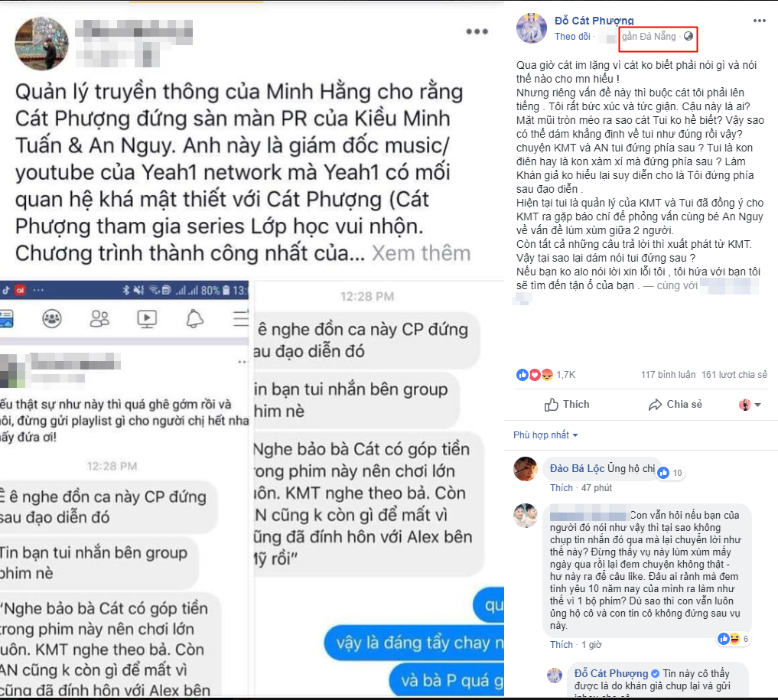The image size is (778, 700).
Task: Expand the profile selector dropdown beside Chia sẻ
Action: click(750, 405)
